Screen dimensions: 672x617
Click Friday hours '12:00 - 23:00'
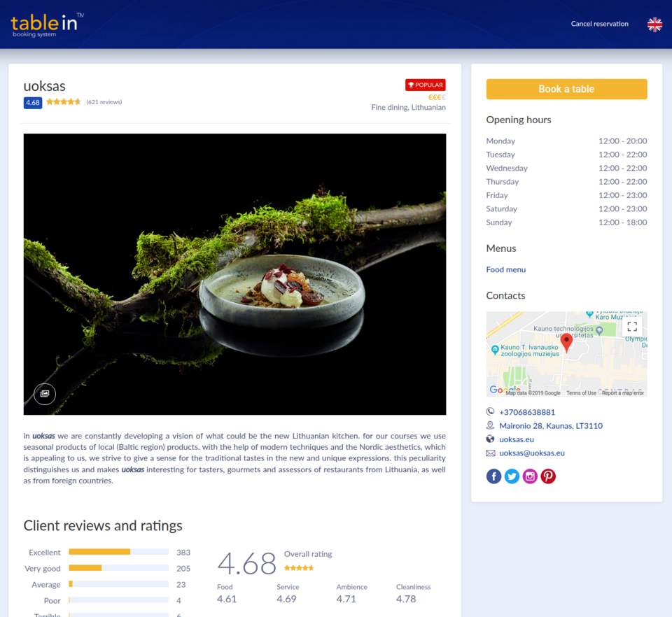coord(623,195)
